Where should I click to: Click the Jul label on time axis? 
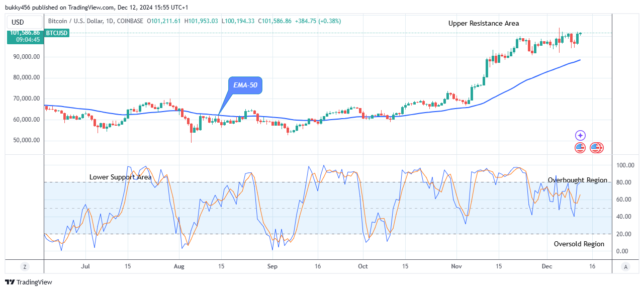pos(85,266)
